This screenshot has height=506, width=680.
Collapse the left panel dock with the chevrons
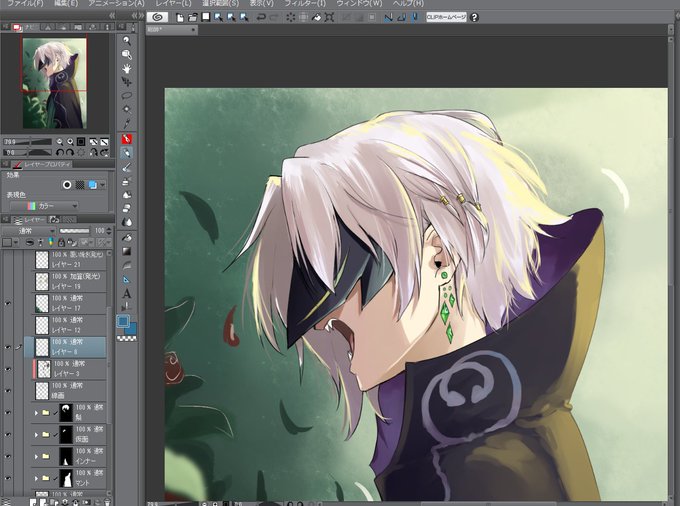point(112,16)
